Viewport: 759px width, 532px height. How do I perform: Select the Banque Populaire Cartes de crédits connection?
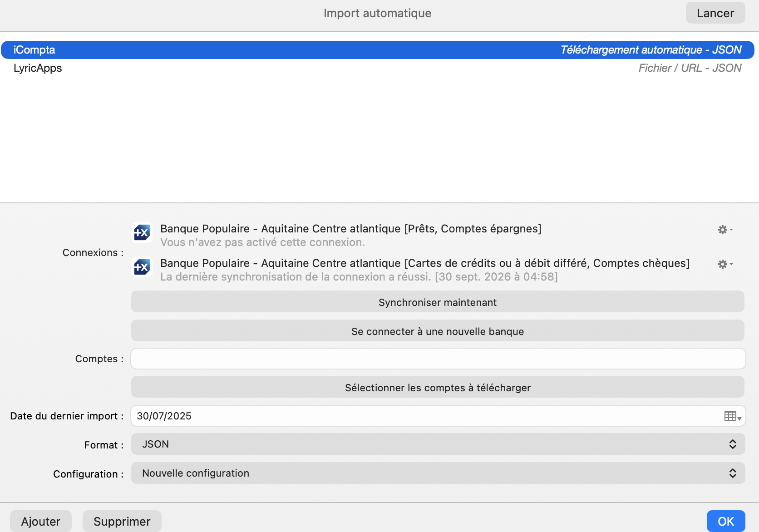425,263
